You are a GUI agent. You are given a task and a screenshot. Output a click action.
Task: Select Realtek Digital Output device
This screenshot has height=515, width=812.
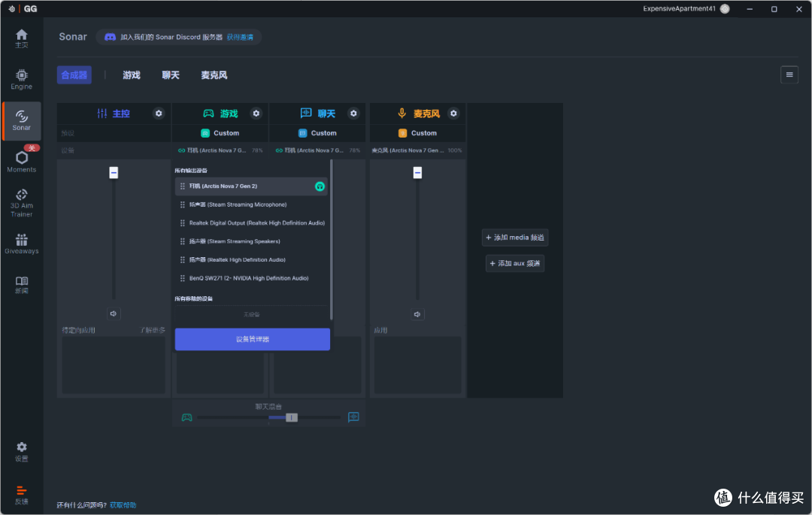[x=251, y=223]
